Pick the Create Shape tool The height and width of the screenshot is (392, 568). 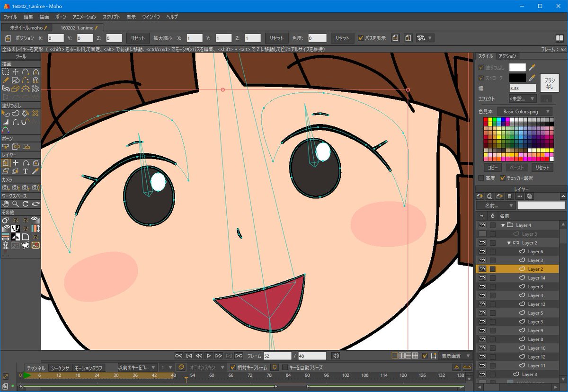click(16, 113)
